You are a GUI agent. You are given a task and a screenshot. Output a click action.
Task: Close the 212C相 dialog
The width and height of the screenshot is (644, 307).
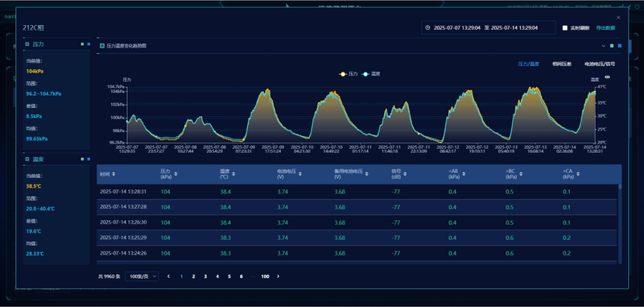click(618, 18)
